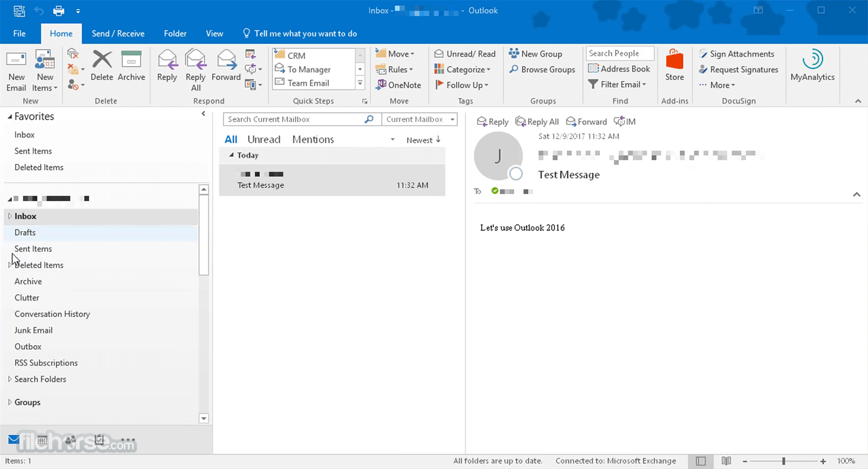Click Request Signatures
The image size is (868, 469).
tap(738, 69)
